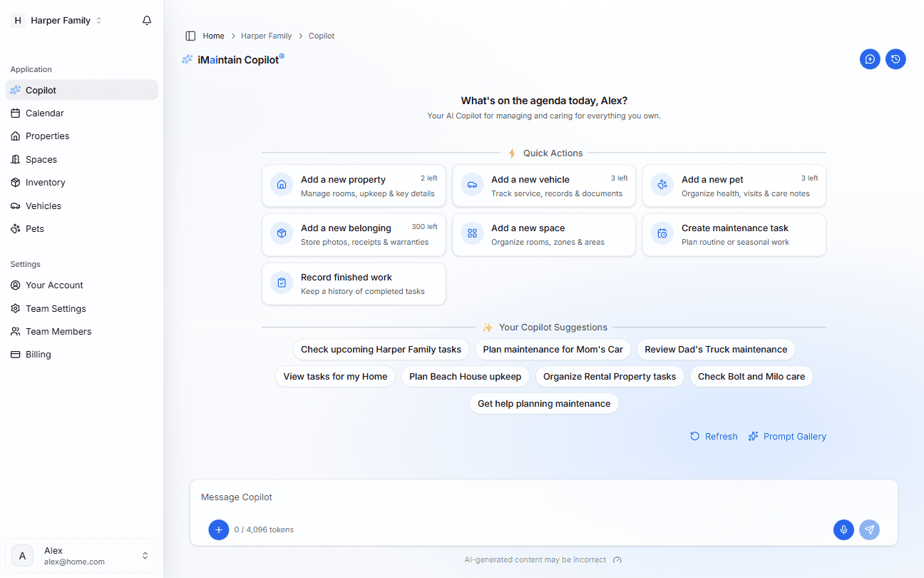The image size is (924, 578).
Task: Click the Properties house icon
Action: [16, 136]
